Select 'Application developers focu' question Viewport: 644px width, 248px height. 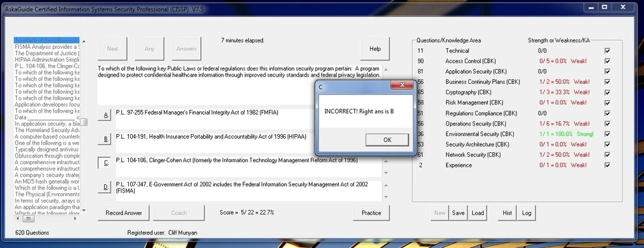(x=47, y=105)
